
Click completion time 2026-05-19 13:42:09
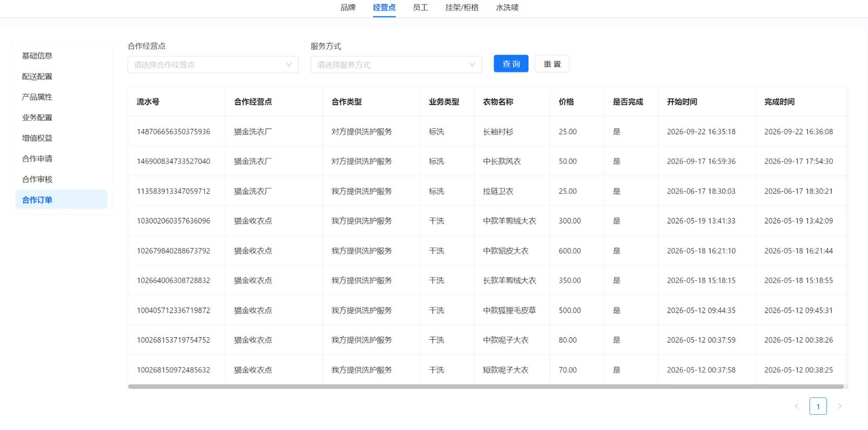[x=799, y=221]
